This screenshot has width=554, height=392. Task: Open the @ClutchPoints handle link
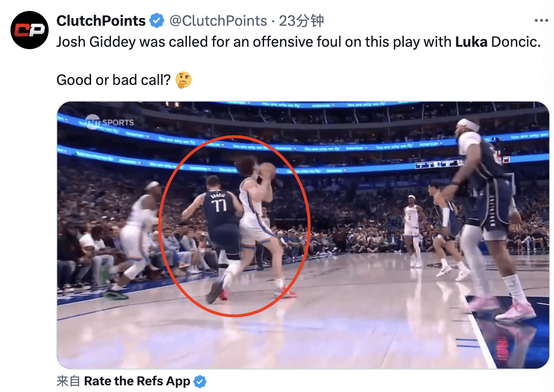click(x=218, y=21)
